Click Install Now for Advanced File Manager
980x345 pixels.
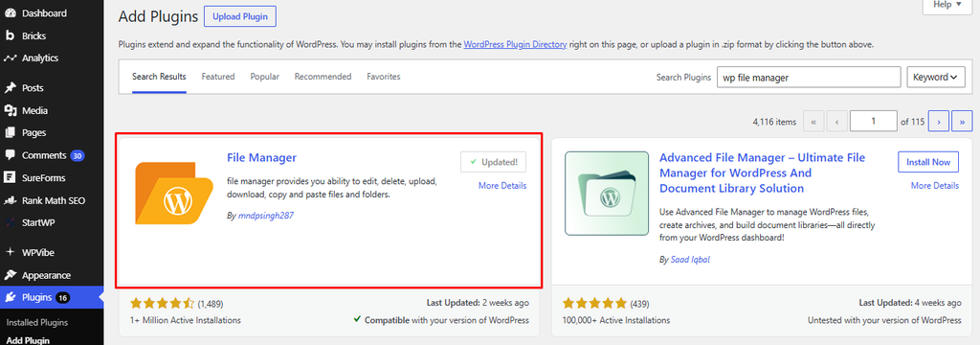point(928,162)
